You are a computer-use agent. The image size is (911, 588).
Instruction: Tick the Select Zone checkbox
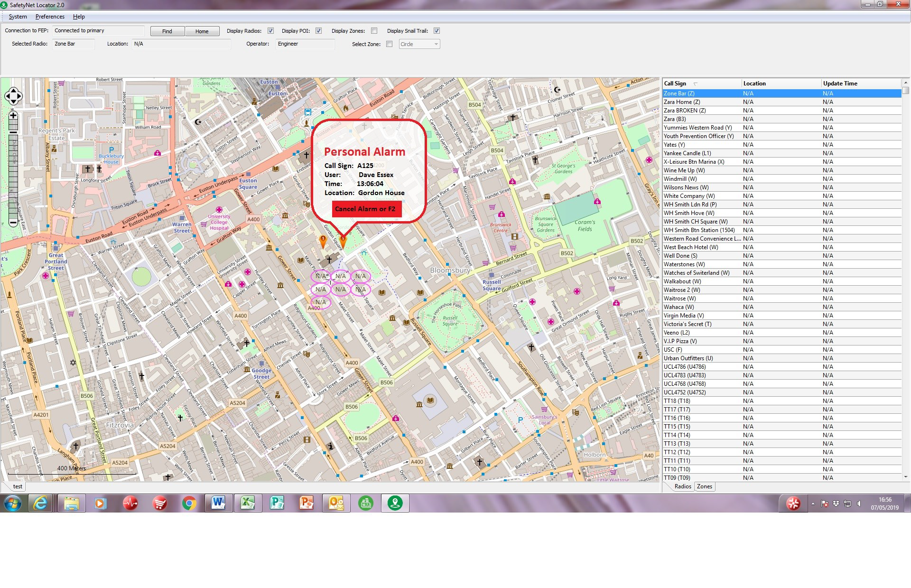[x=389, y=44]
